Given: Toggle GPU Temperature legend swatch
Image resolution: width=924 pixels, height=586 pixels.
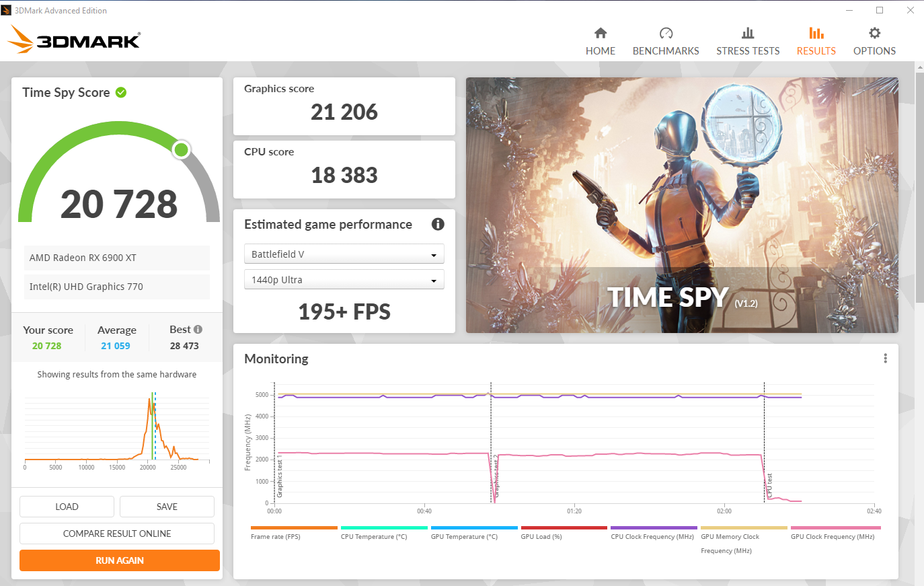Looking at the screenshot, I should (474, 528).
